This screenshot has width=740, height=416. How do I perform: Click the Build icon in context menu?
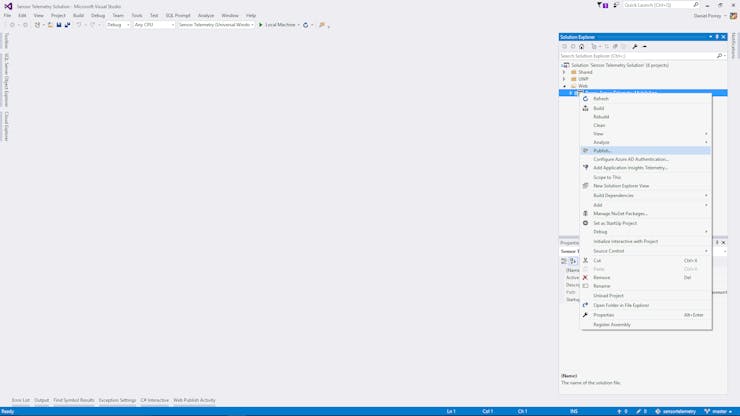pos(585,108)
